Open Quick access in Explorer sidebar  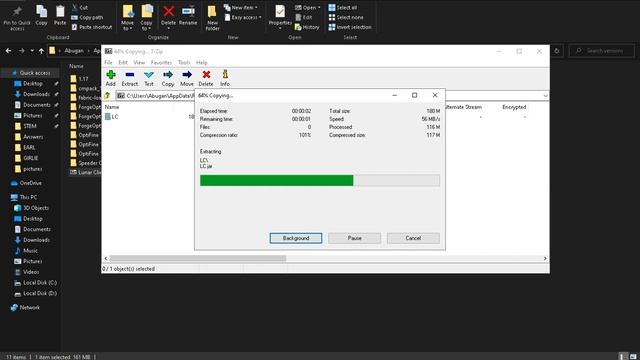tap(31, 73)
